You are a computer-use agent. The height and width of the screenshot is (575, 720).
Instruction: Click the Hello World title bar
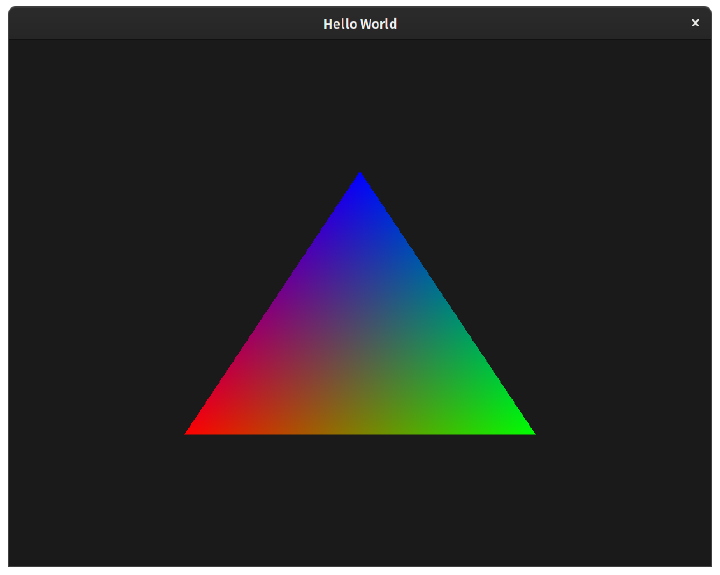click(x=360, y=23)
